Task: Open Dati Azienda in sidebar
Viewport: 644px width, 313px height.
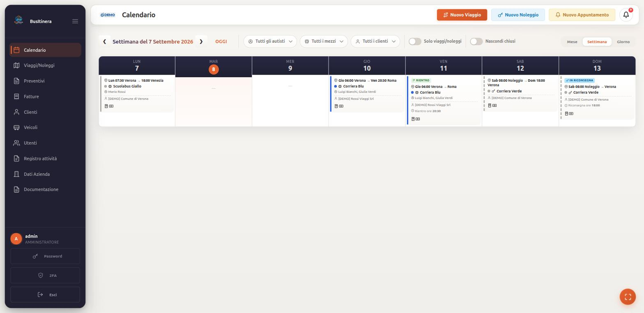Action: point(45,174)
